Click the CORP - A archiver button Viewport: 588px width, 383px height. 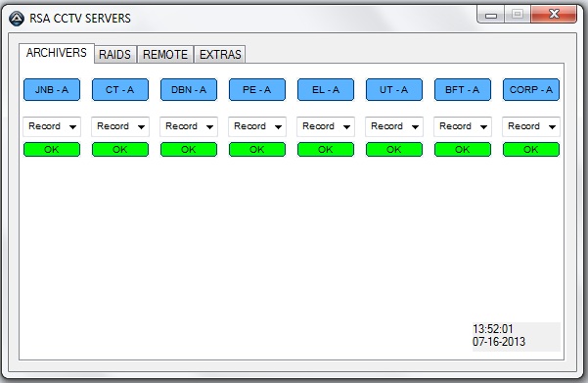(x=531, y=90)
